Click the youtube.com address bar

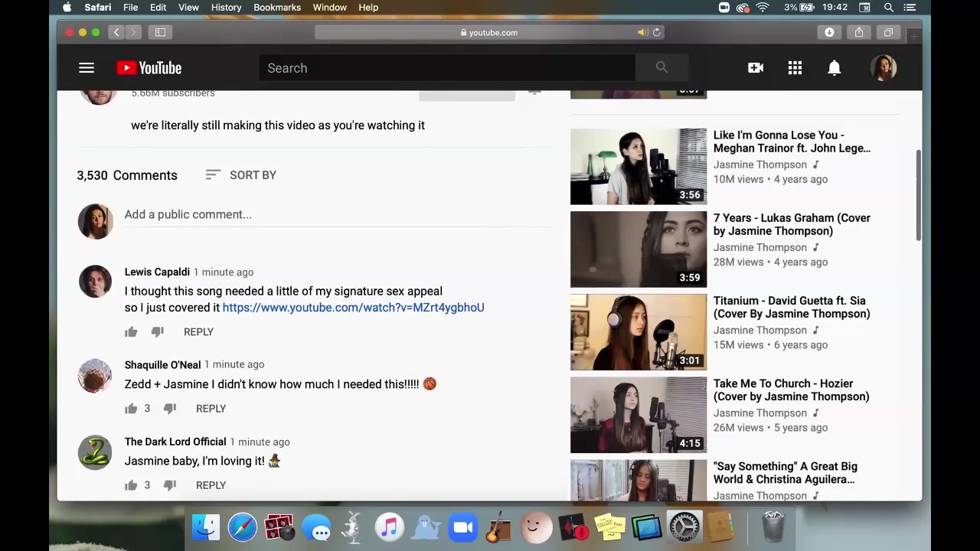click(488, 32)
